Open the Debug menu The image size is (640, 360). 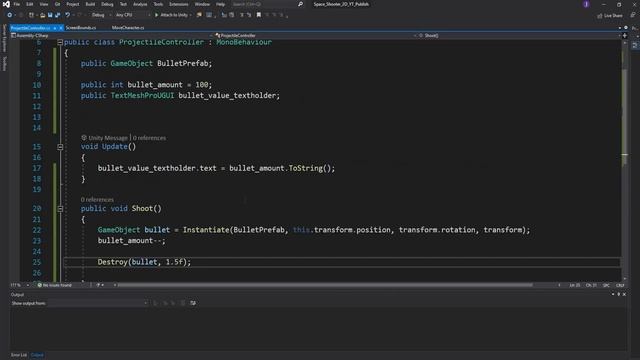click(107, 4)
